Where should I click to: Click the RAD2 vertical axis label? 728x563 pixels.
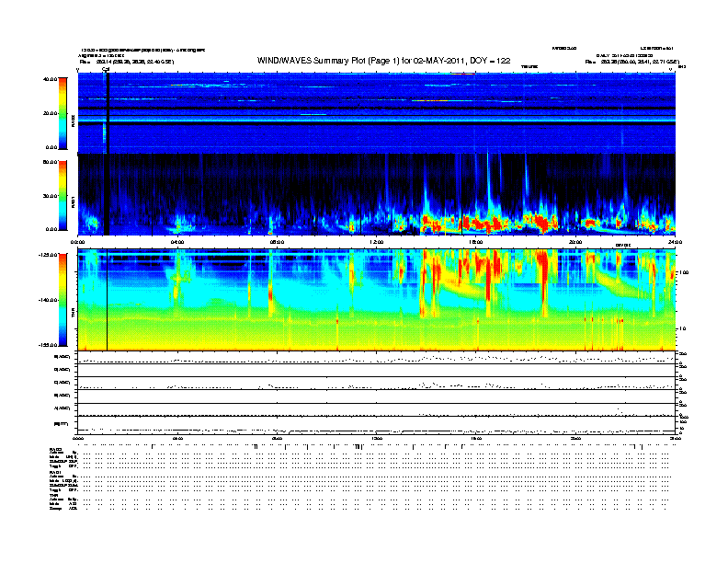(73, 121)
